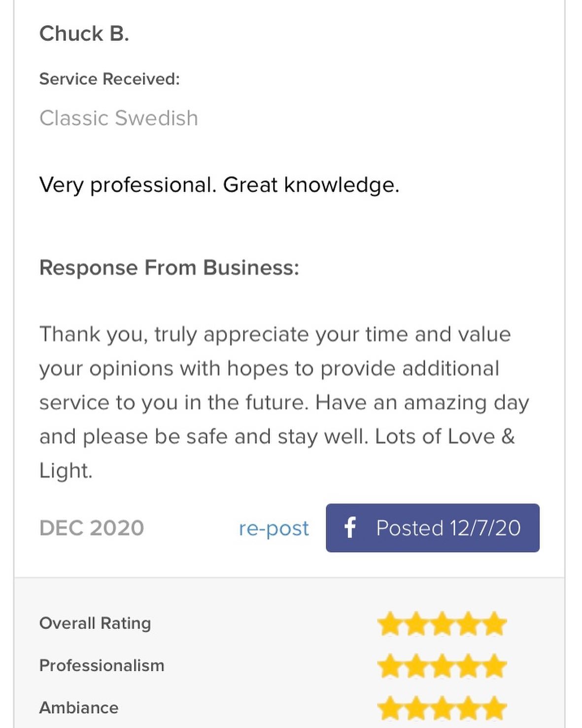Click the middle star of Ambiance row

tap(442, 708)
